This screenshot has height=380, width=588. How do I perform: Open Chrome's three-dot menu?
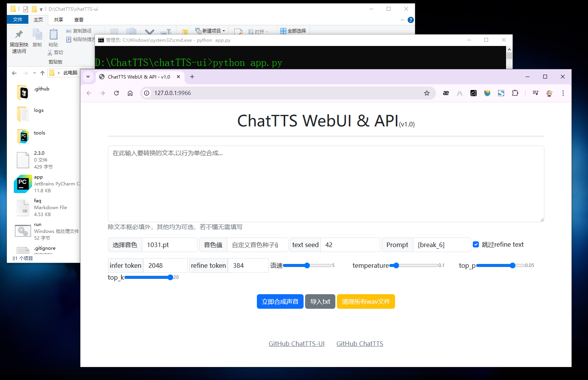pyautogui.click(x=563, y=93)
